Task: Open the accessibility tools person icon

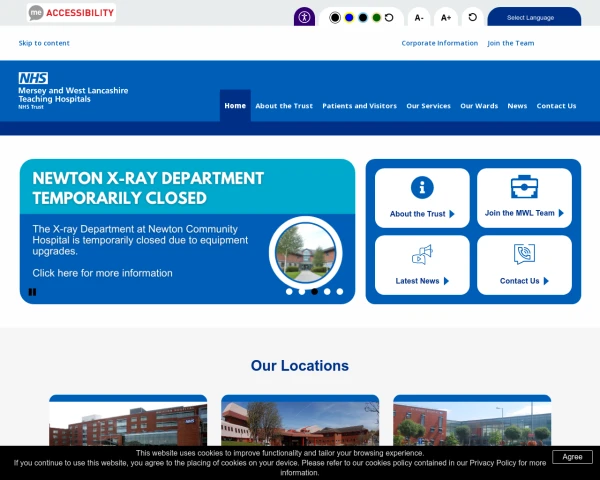Action: pos(304,17)
